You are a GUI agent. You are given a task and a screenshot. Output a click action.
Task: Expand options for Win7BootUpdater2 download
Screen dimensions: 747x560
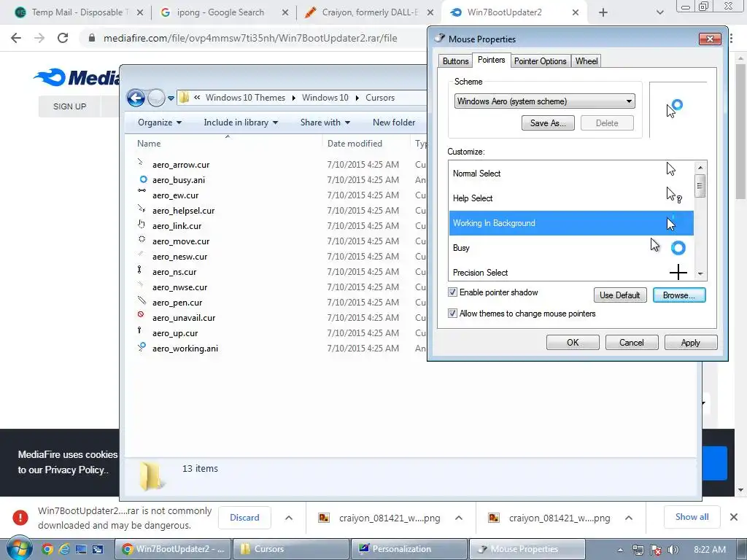[x=289, y=518]
